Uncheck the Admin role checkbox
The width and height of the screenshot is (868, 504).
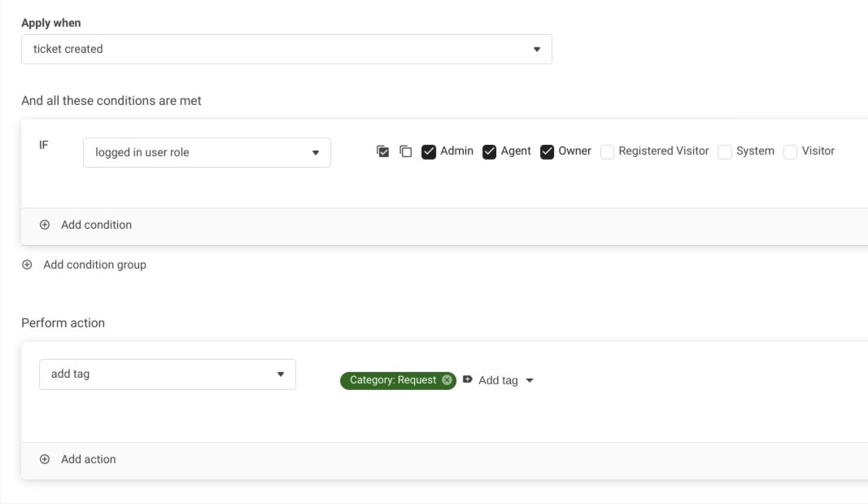tap(428, 151)
